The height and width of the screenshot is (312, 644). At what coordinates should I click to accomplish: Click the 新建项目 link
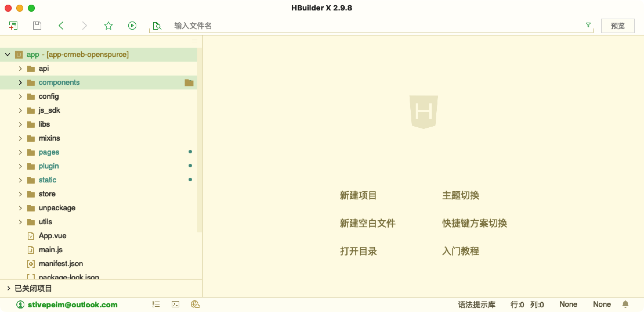pos(358,196)
